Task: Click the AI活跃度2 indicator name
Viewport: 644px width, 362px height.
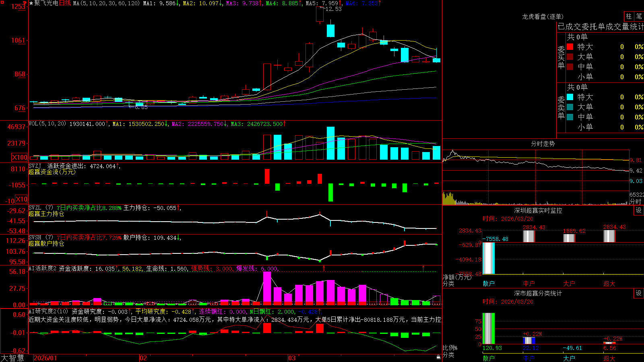Action: pos(43,268)
